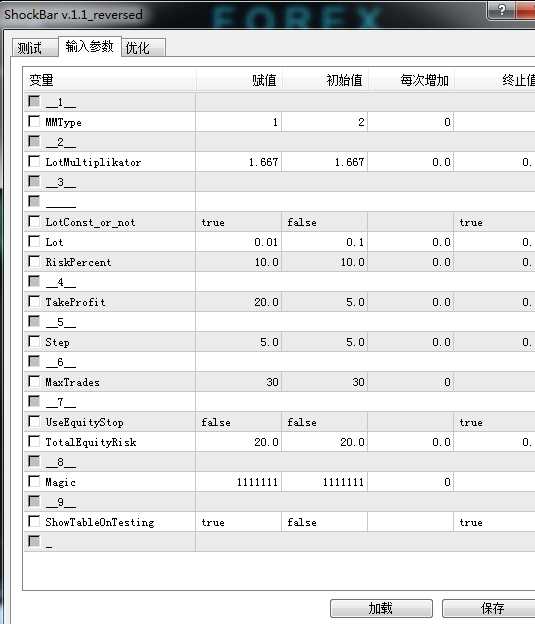This screenshot has height=624, width=535.
Task: Click the LotMultiplikator variable name
Action: click(93, 162)
